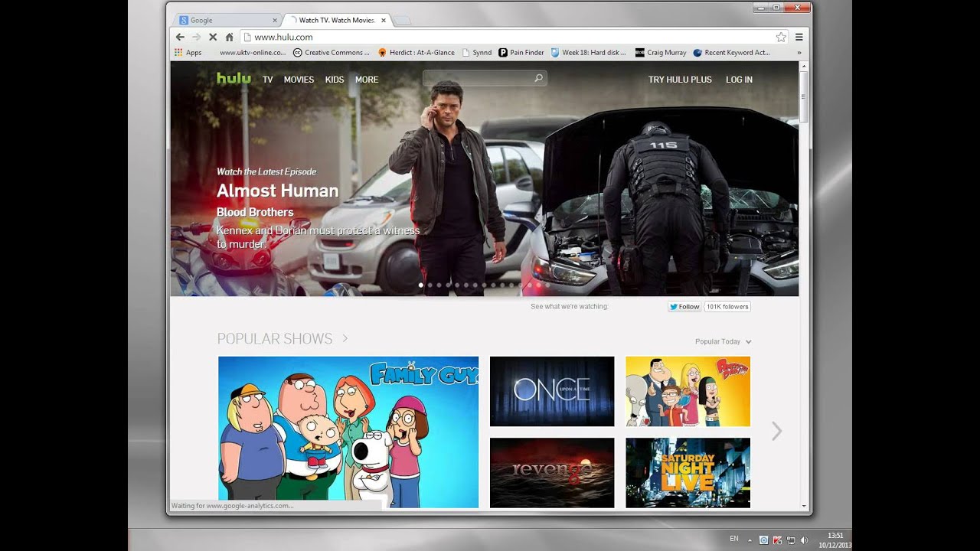Click the search magnifier icon on Hulu
This screenshot has height=551, width=980.
pyautogui.click(x=538, y=78)
